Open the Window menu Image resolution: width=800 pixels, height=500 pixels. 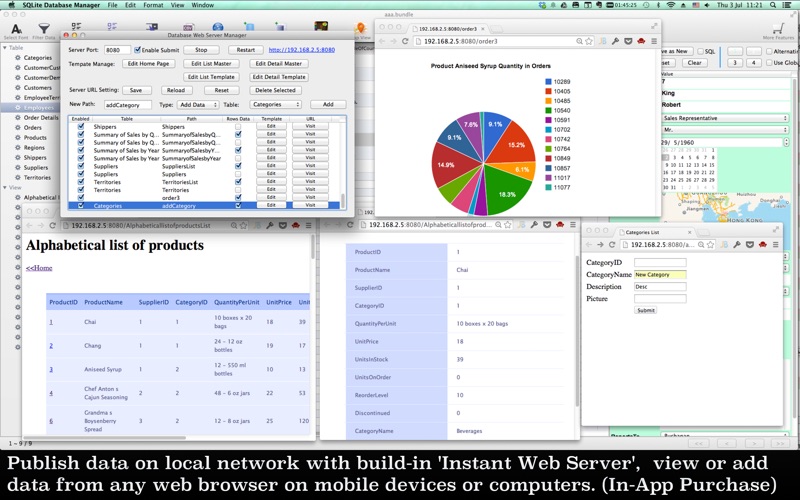pyautogui.click(x=203, y=5)
